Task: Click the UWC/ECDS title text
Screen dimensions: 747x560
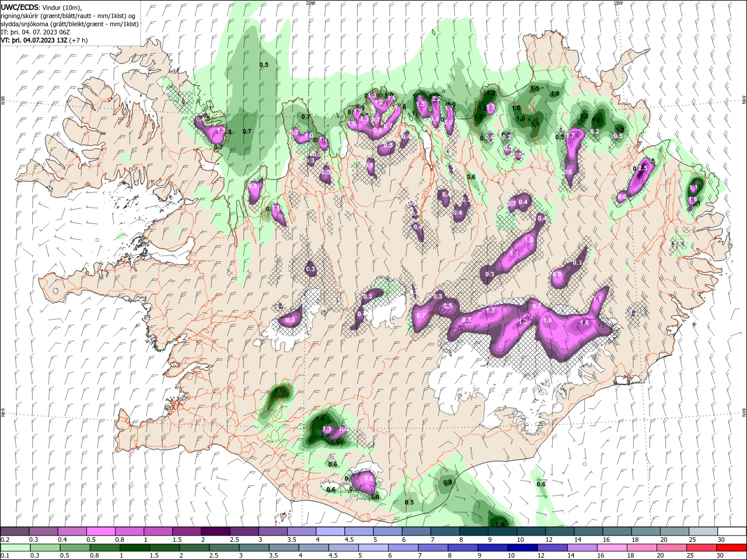Action: point(20,6)
